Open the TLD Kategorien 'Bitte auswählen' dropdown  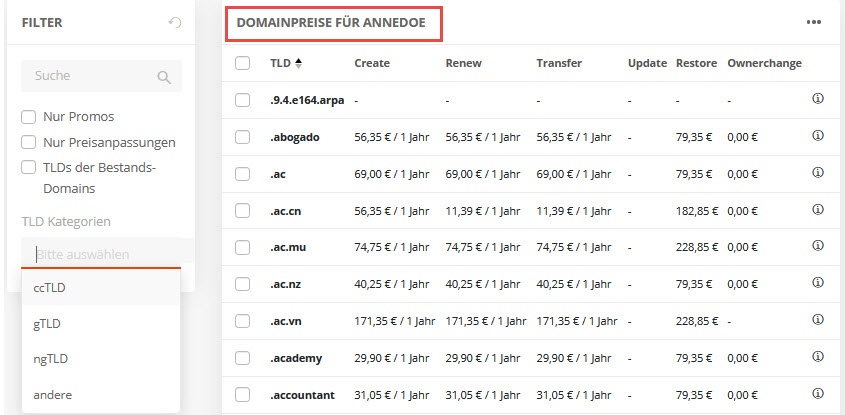pyautogui.click(x=101, y=253)
